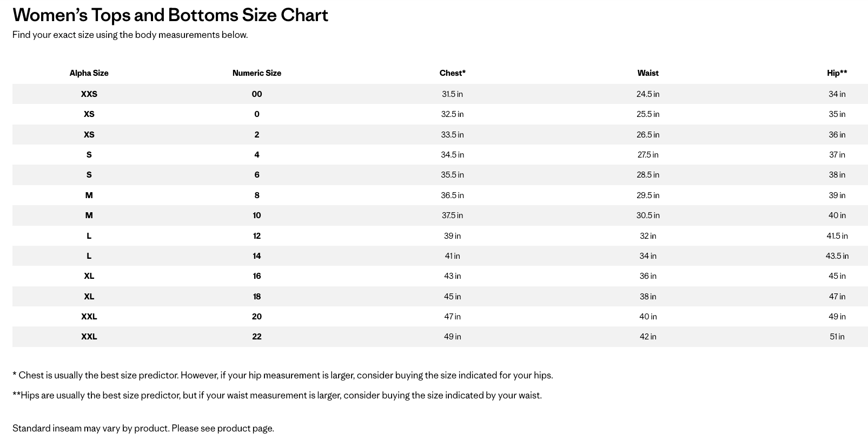This screenshot has height=445, width=868.
Task: Select the 24.5 in waist value
Action: 647,94
